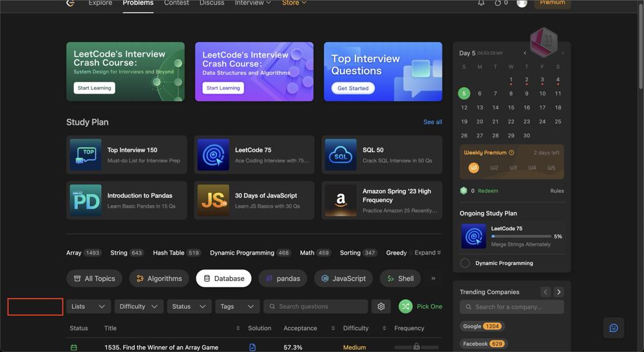The image size is (644, 352).
Task: Expand the Lists dropdown
Action: pos(88,307)
